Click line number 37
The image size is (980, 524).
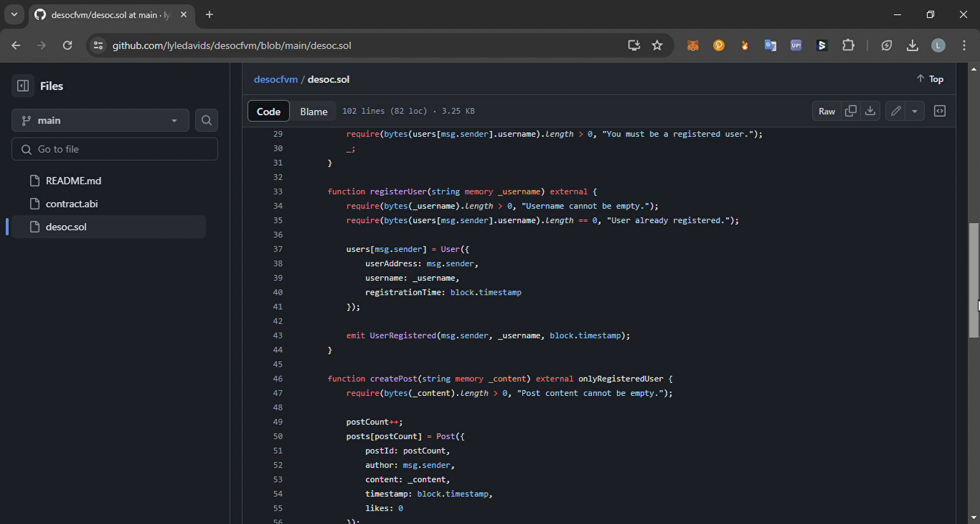(278, 249)
